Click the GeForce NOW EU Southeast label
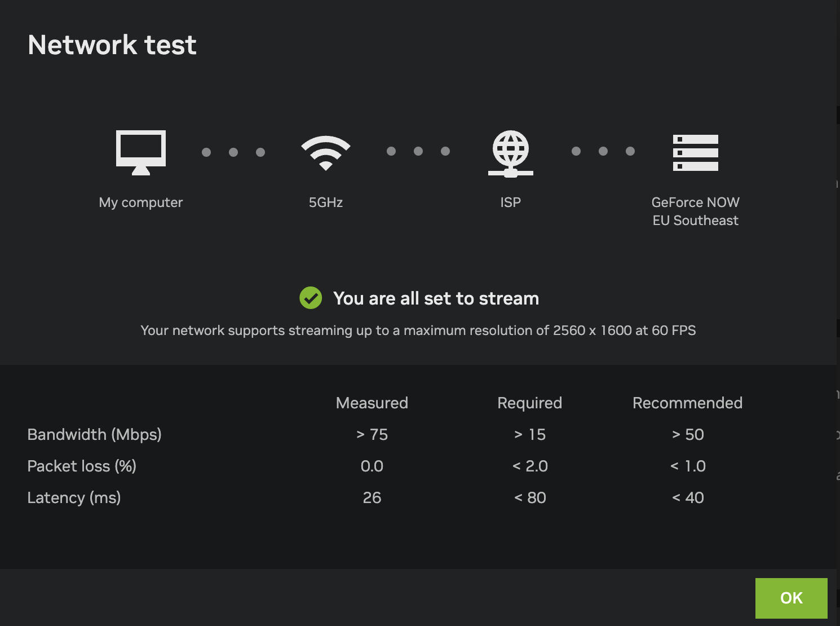Image resolution: width=840 pixels, height=626 pixels. [x=696, y=211]
